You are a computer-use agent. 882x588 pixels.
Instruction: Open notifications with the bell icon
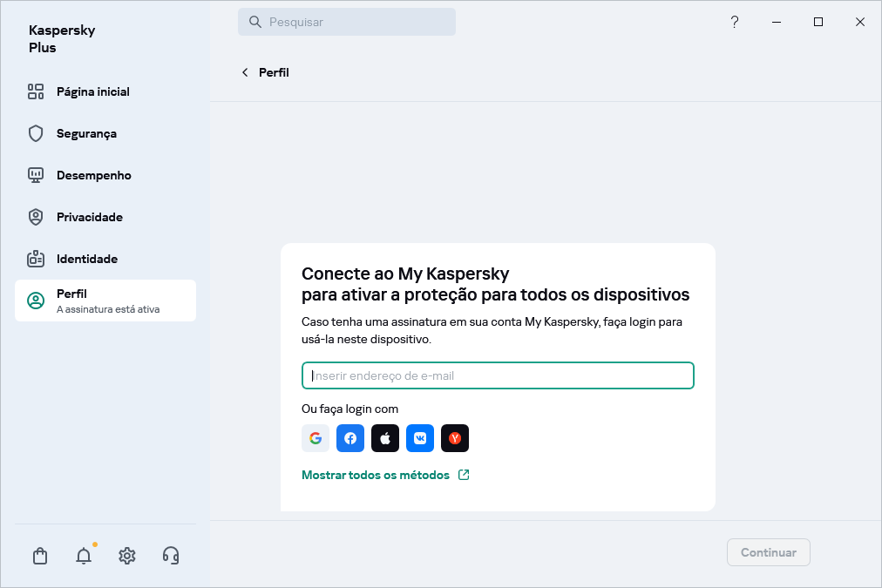pos(83,555)
